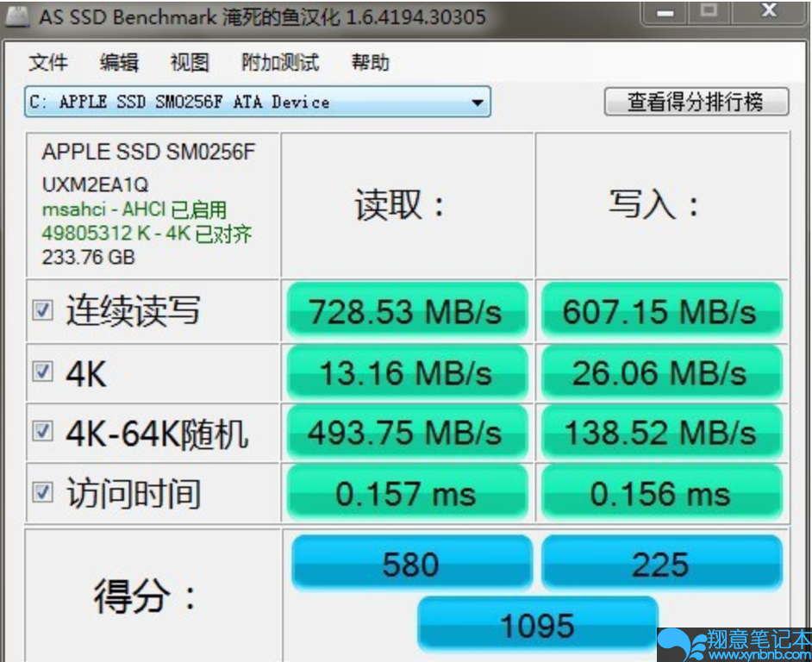Screen dimensions: 812x662
Task: Click the total score 1095 bar
Action: [x=537, y=626]
